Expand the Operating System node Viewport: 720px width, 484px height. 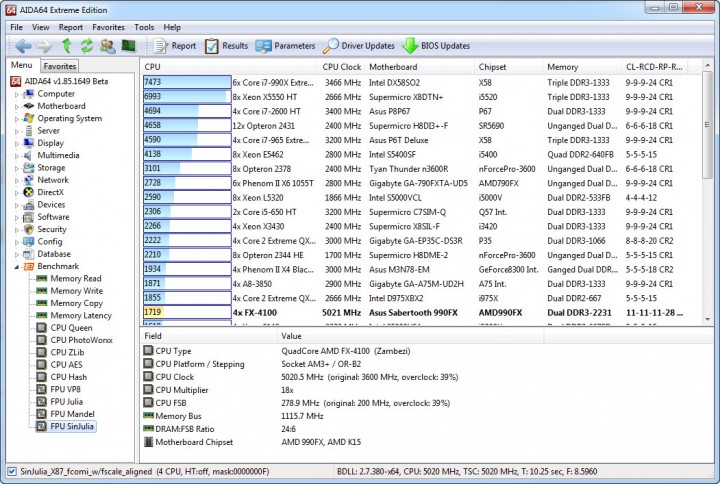click(x=17, y=119)
